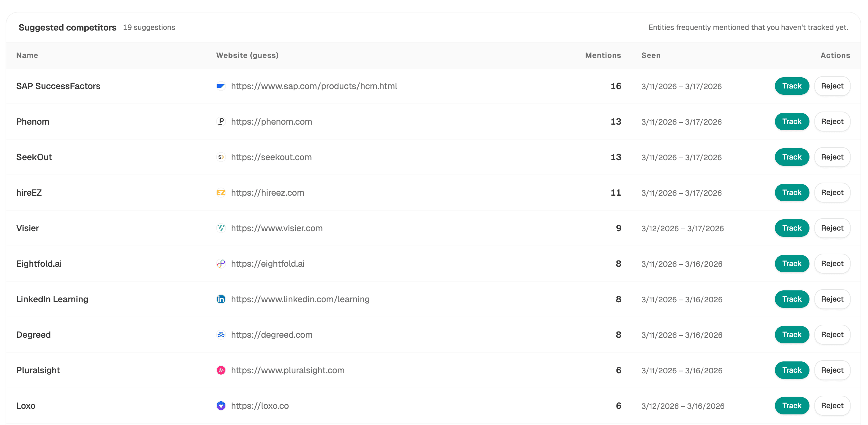Track Phenom as a competitor
This screenshot has height=425, width=868.
792,122
